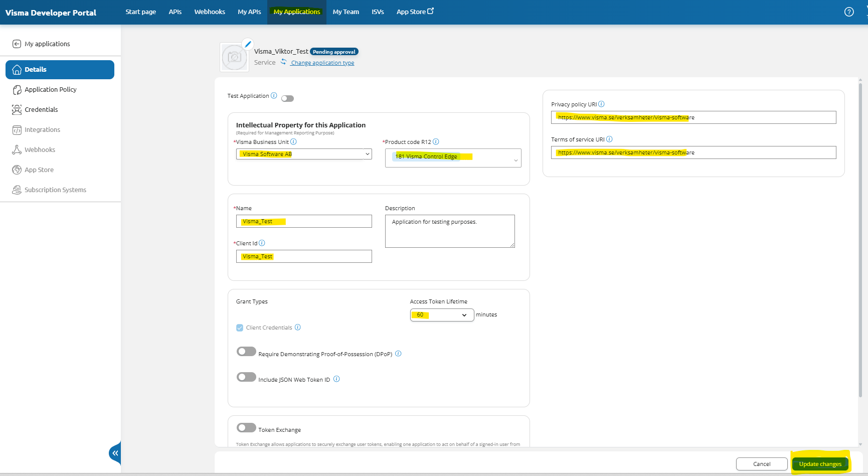Click the Application Policy sidebar icon

pyautogui.click(x=17, y=90)
